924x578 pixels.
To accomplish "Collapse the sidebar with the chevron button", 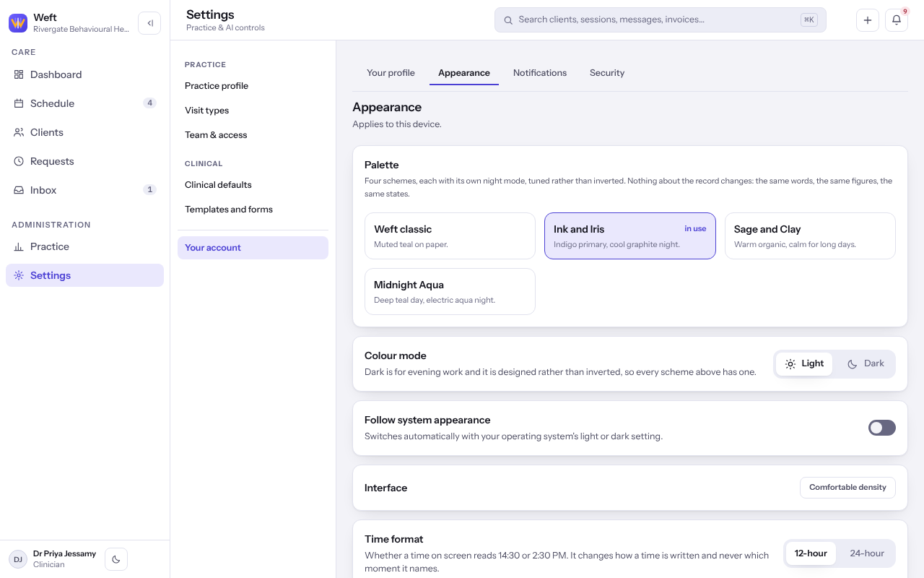I will (149, 23).
